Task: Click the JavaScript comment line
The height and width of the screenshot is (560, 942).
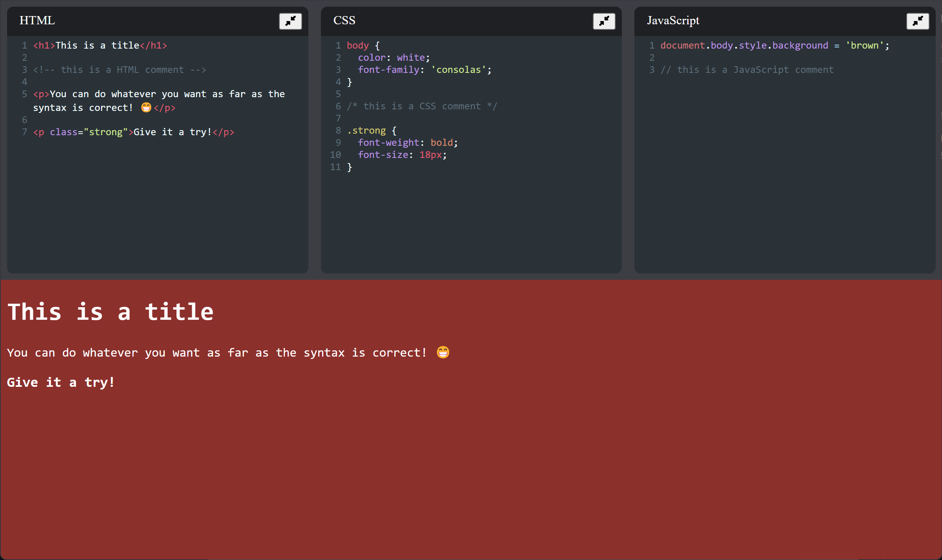Action: click(747, 70)
